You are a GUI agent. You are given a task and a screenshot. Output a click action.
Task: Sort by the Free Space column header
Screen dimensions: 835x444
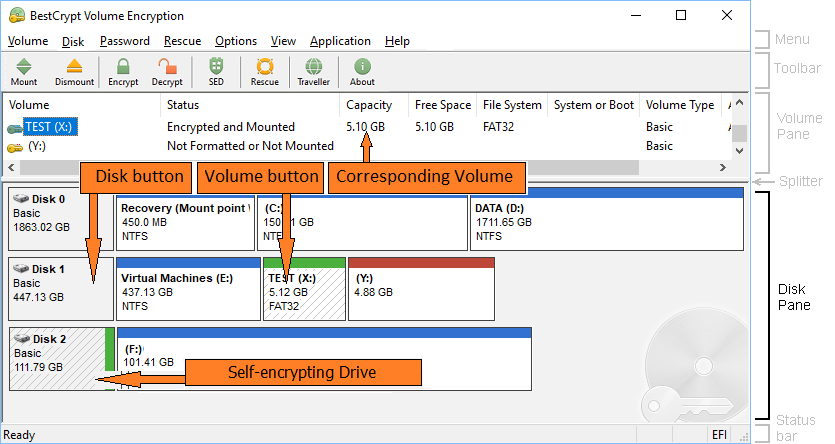point(443,105)
